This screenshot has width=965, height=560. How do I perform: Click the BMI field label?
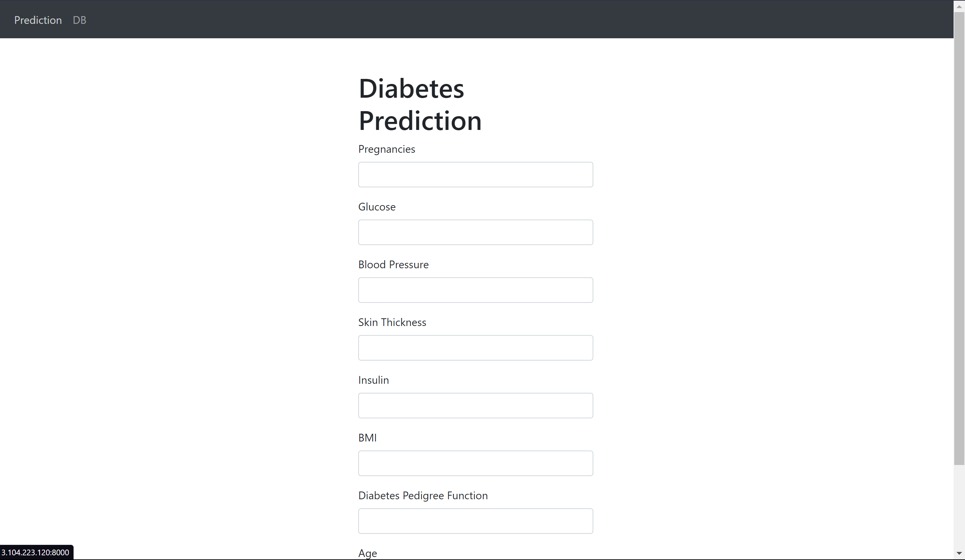367,437
